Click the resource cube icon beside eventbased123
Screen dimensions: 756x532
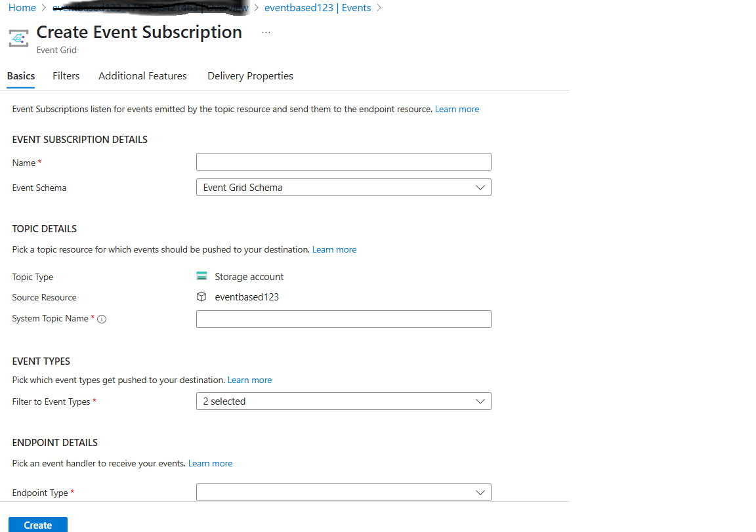point(201,297)
